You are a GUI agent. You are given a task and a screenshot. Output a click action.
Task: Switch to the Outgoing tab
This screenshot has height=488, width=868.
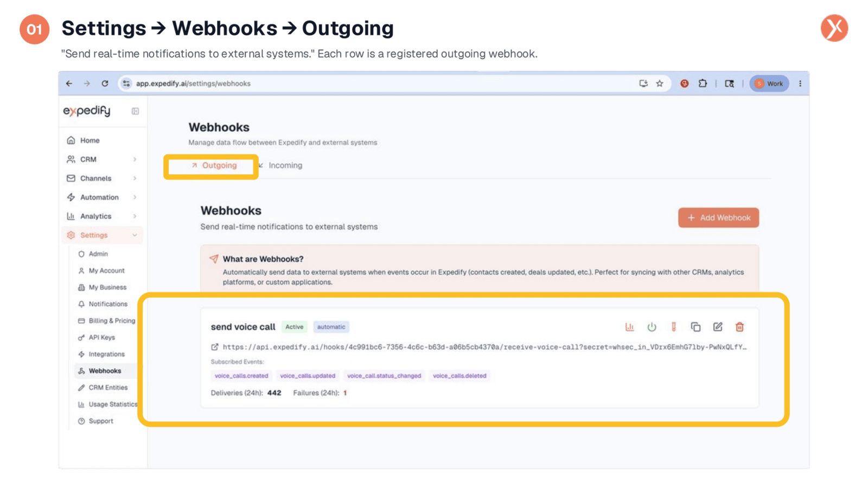[x=214, y=165]
